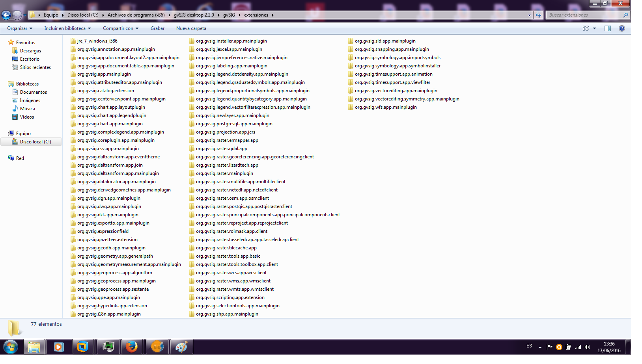Open the volume speaker tray icon

click(587, 347)
